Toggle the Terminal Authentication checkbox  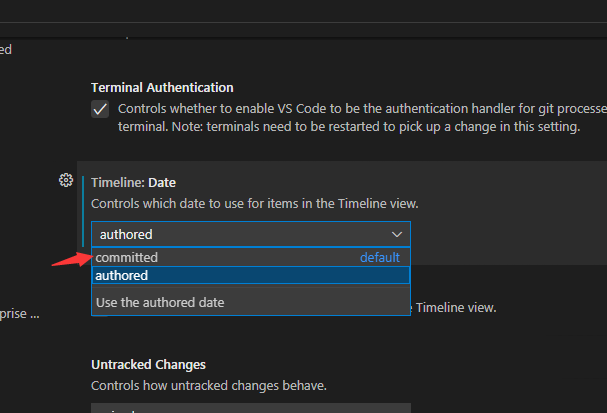point(100,109)
